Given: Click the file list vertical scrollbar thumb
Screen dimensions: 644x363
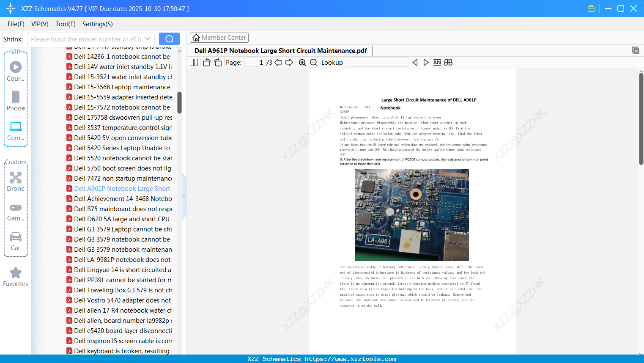Looking at the screenshot, I should pos(179,102).
